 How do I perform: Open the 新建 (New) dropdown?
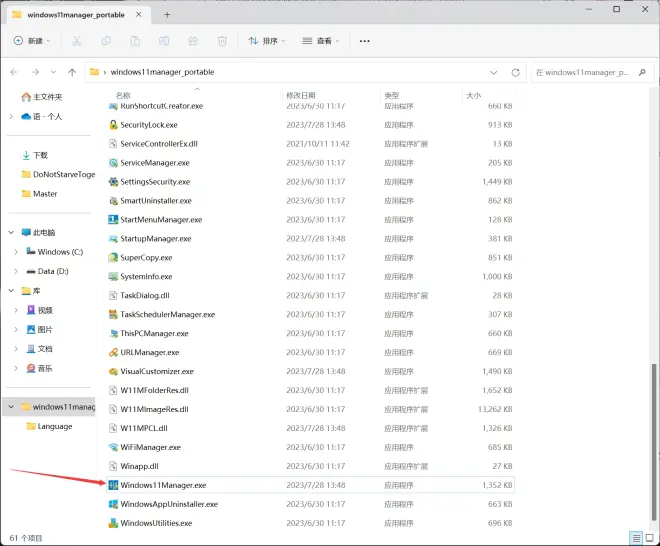pyautogui.click(x=32, y=41)
